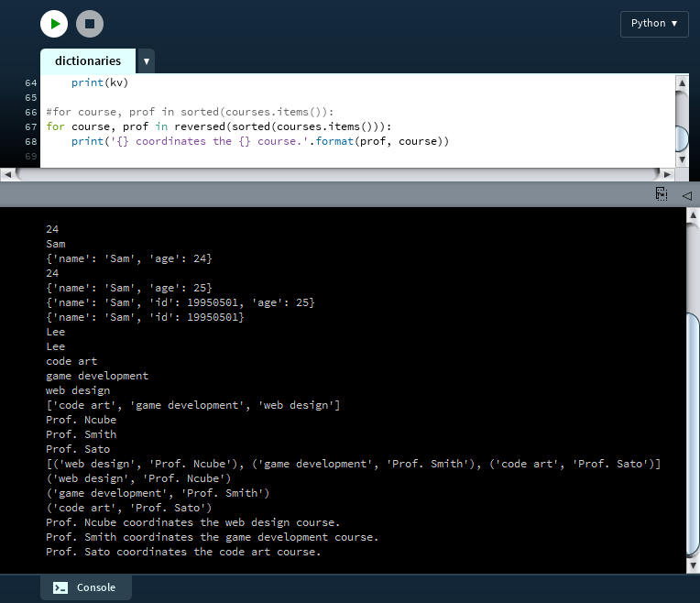Click line number 67 in the gutter
The width and height of the screenshot is (700, 603).
point(31,126)
